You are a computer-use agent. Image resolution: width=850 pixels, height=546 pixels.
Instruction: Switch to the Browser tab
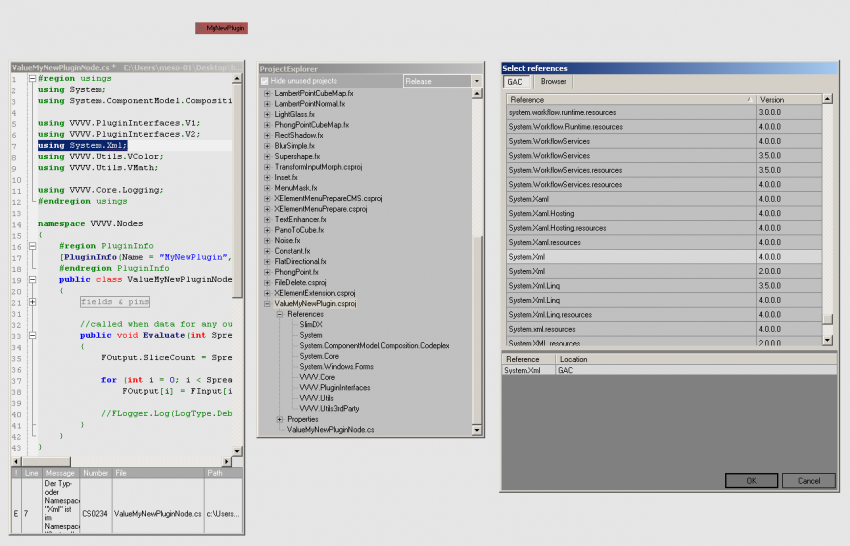click(553, 81)
